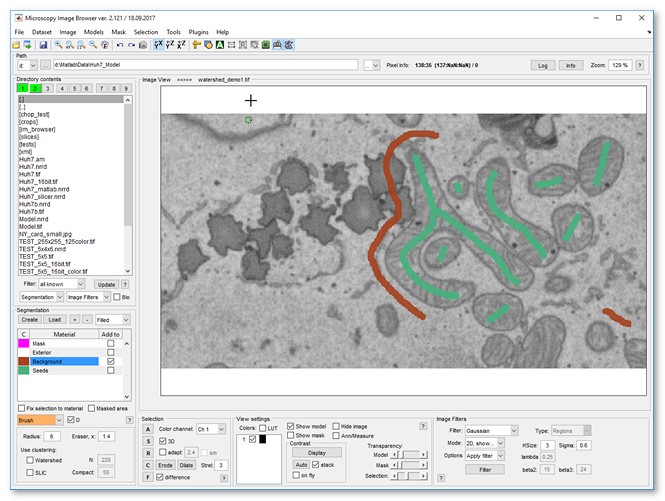665x501 pixels.
Task: Click the undo arrow in toolbar
Action: click(119, 45)
